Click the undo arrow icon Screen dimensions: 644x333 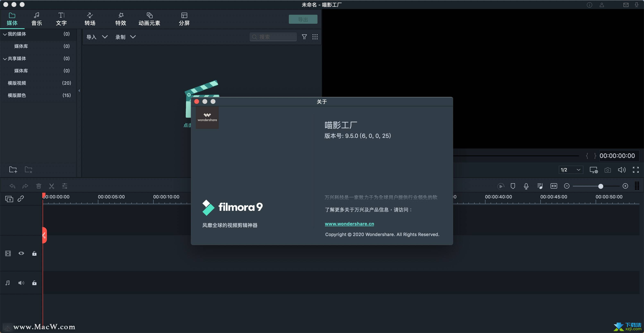[x=12, y=186]
